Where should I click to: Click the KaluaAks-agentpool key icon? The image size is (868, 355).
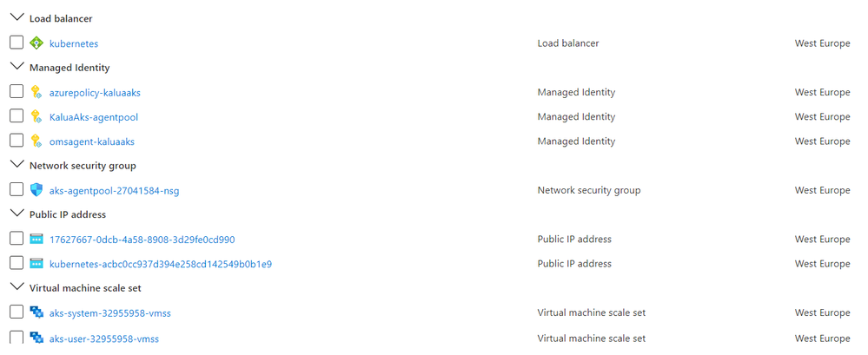pyautogui.click(x=36, y=116)
